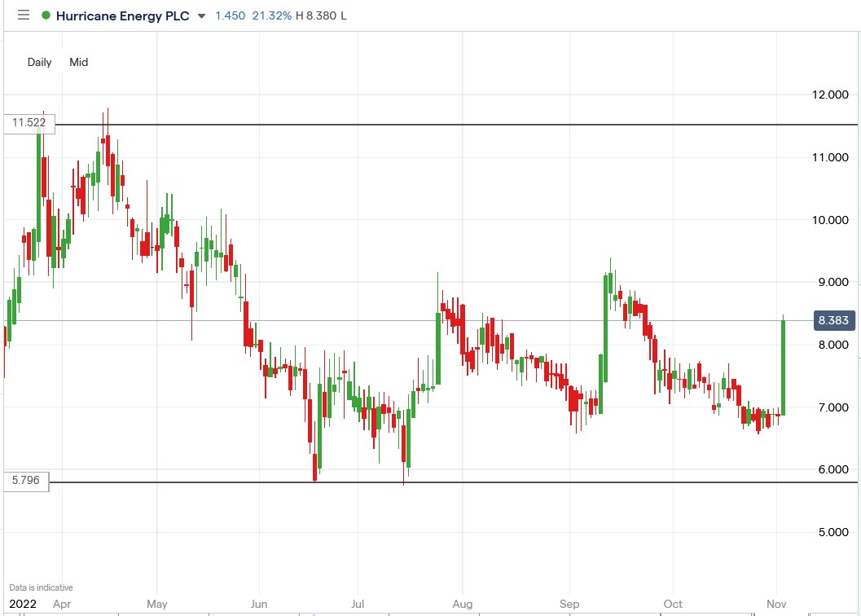Click the Aug label on time axis
This screenshot has height=616, width=861.
[462, 605]
